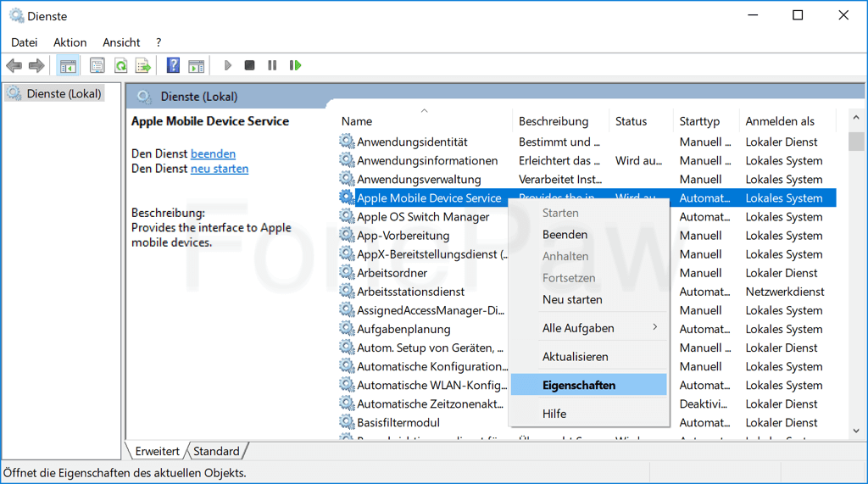Click gear icon of Apple OS Switch Manager

(347, 216)
